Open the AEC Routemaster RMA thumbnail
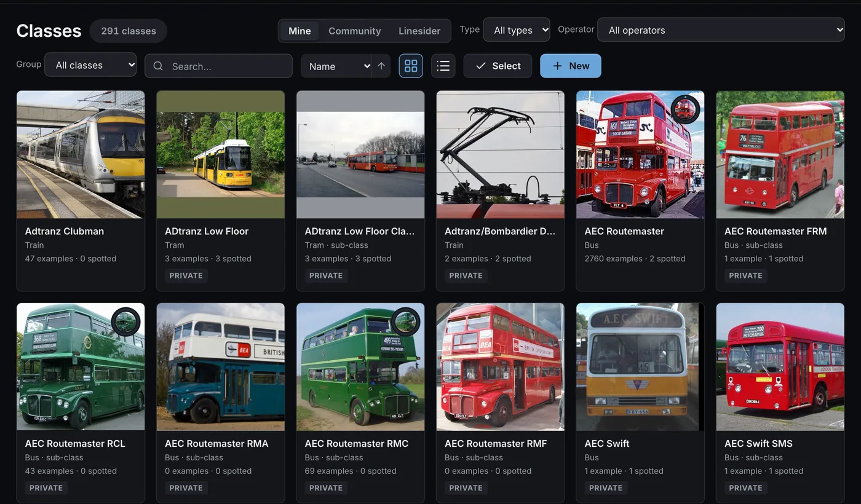The width and height of the screenshot is (861, 504). coord(220,366)
